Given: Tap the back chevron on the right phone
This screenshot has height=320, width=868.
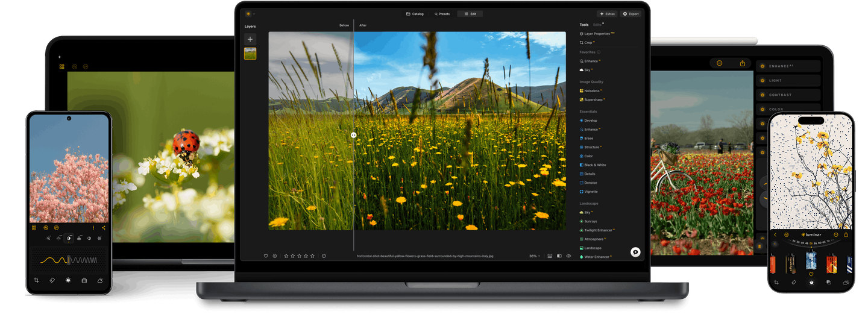Looking at the screenshot, I should [775, 234].
